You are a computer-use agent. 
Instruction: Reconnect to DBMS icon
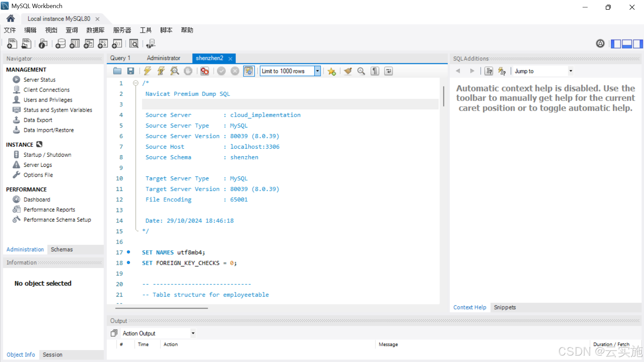(x=151, y=44)
